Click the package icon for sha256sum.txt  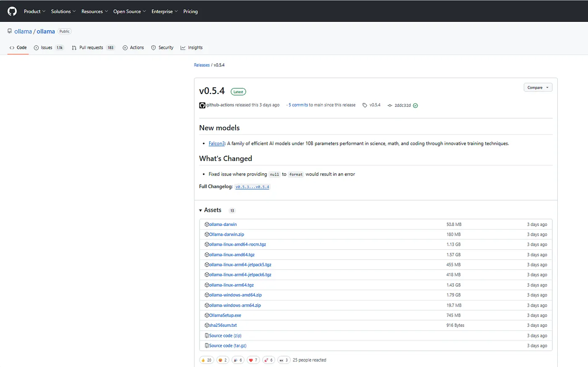[x=207, y=325]
